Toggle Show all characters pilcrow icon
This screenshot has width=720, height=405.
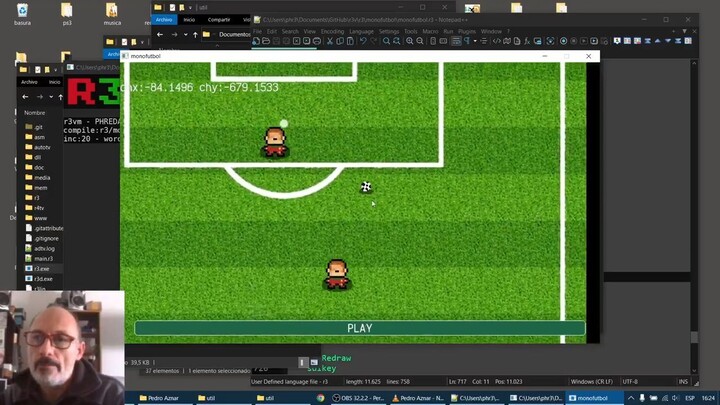[x=467, y=41]
